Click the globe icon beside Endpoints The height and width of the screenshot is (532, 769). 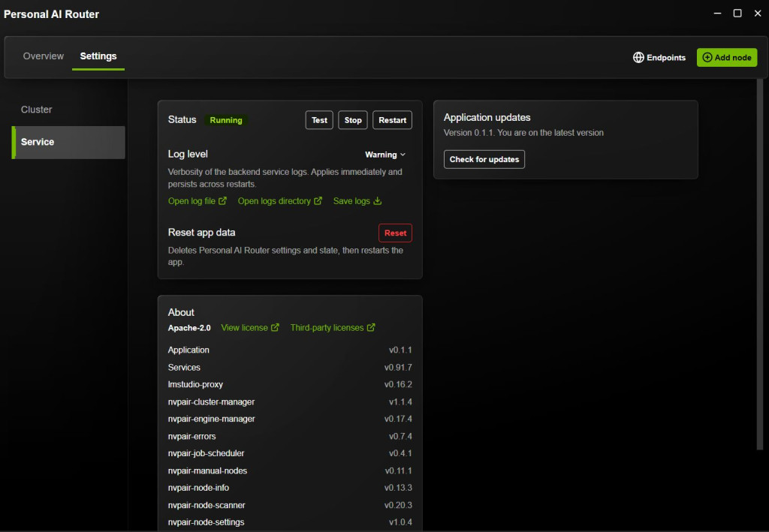(x=638, y=57)
